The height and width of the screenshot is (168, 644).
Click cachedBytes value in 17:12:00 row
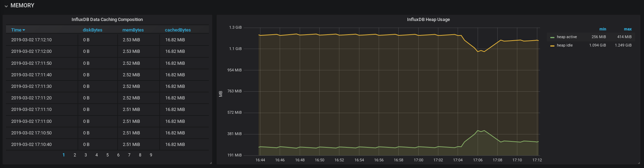point(175,51)
